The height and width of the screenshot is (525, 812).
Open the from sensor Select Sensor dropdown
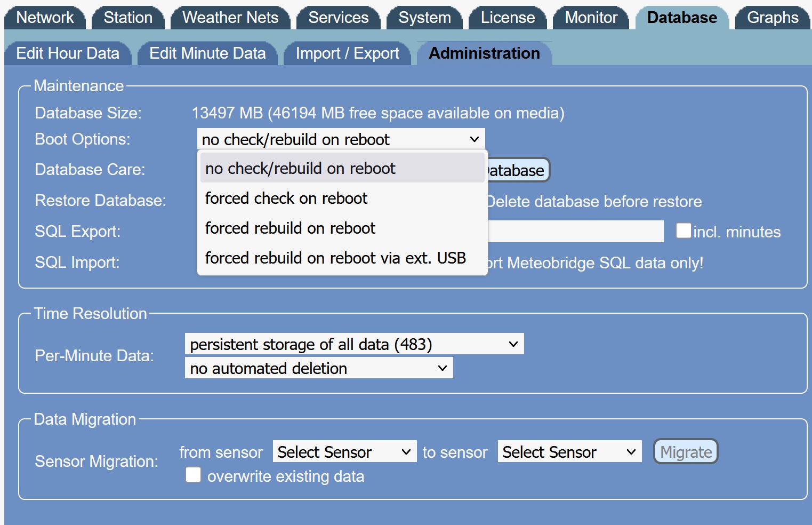coord(344,451)
